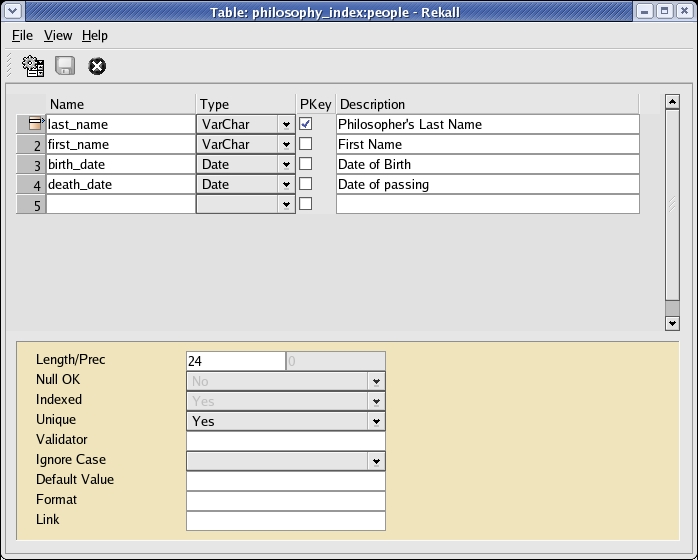
Task: Select the row marker icon for last_name
Action: (31, 124)
